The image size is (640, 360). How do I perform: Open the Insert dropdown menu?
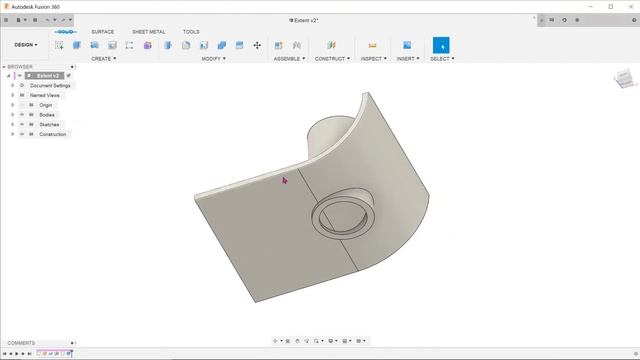click(x=408, y=59)
